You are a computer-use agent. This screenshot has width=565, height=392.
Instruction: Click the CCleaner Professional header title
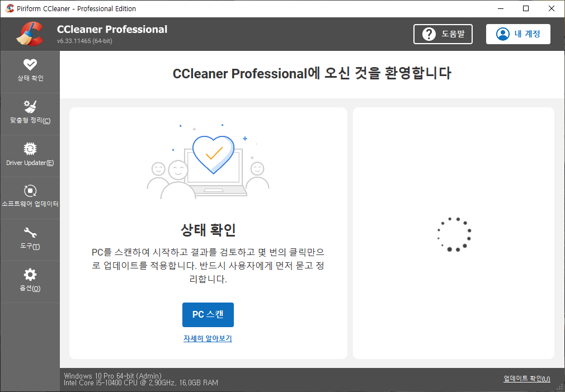point(112,29)
